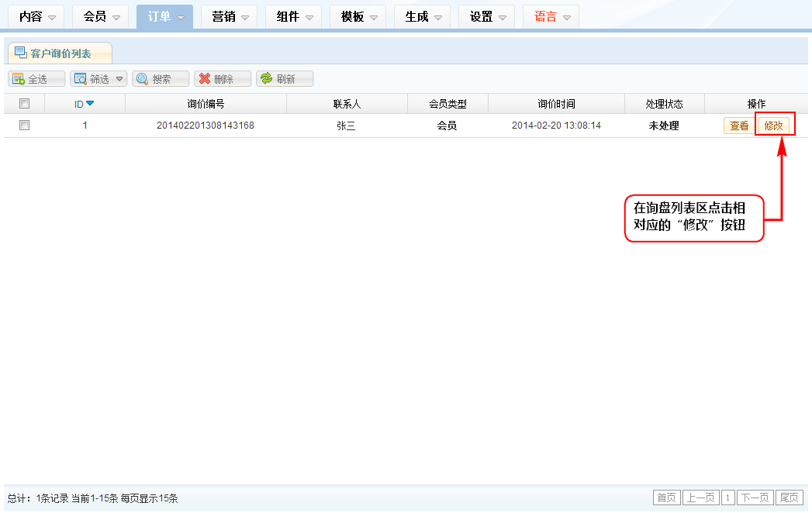Click the 询价编号 column header
The width and height of the screenshot is (812, 513).
206,104
